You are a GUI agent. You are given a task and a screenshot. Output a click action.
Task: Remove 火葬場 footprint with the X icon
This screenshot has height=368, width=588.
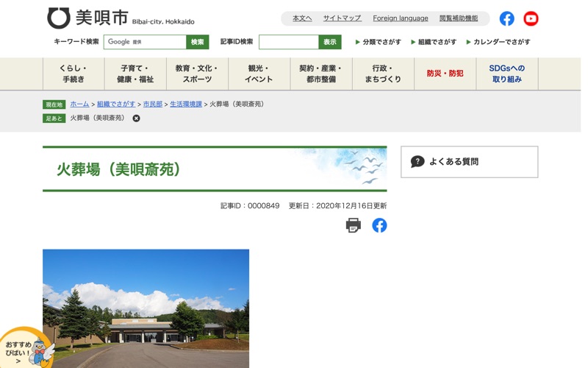coord(136,118)
